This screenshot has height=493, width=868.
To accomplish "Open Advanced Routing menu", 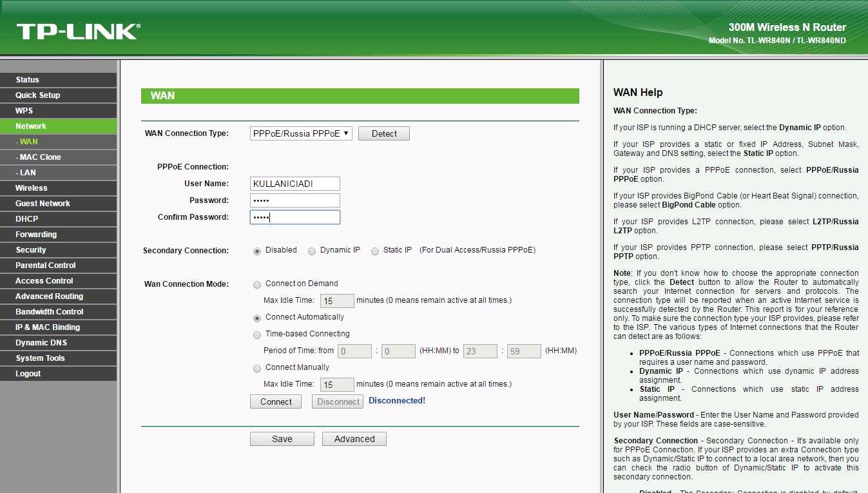I will pyautogui.click(x=58, y=296).
